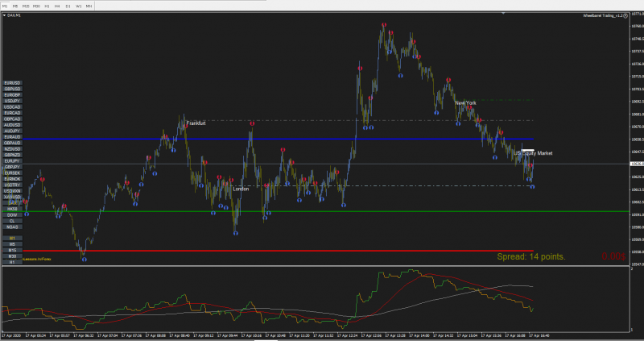Expand the DAX,M1 chart title arrow
Viewport: 644px width, 341px height.
point(5,15)
